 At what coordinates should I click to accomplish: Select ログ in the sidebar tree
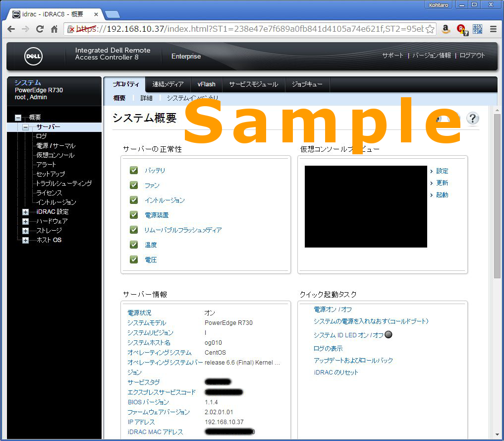point(42,136)
